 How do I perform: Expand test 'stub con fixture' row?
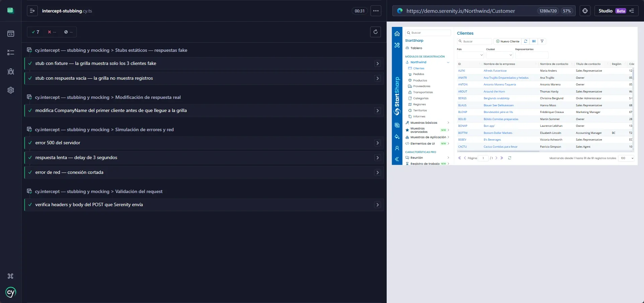[x=378, y=64]
